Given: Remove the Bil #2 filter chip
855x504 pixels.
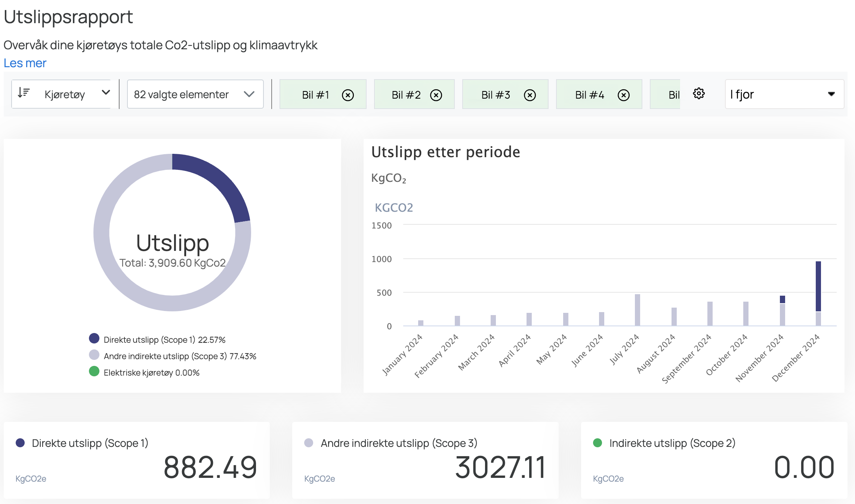Looking at the screenshot, I should click(x=436, y=95).
